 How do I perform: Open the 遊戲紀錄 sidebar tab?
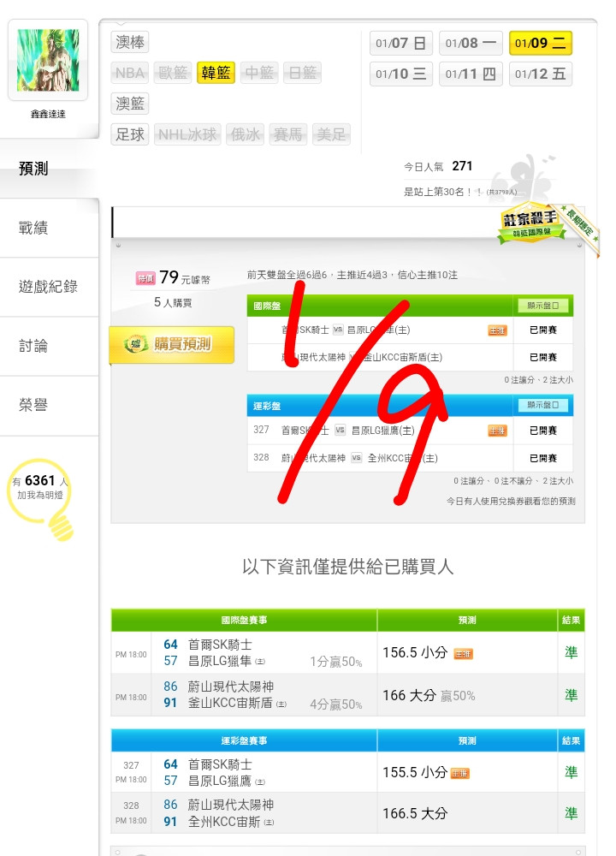(48, 286)
